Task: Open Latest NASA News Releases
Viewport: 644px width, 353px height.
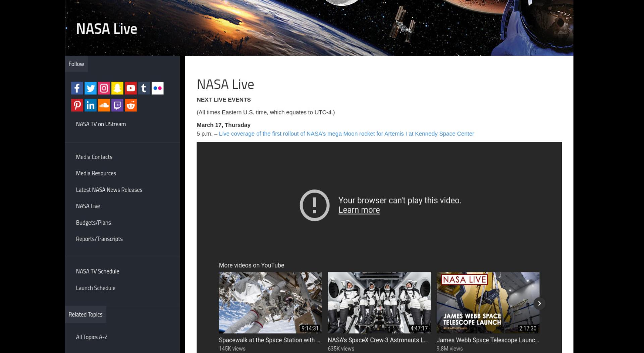Action: (109, 190)
